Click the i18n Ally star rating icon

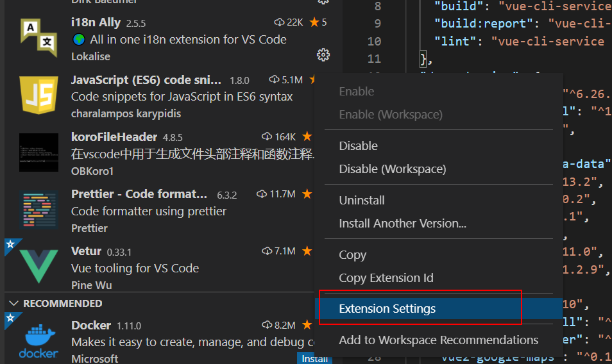coord(314,22)
